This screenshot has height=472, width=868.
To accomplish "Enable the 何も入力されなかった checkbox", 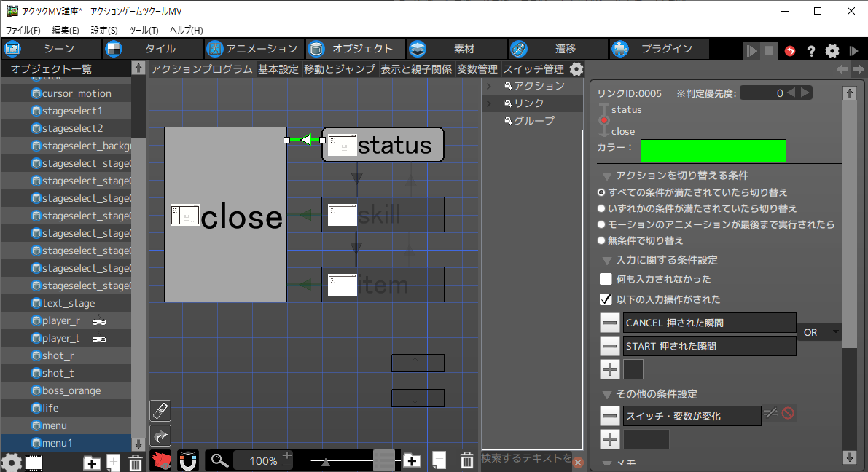I will click(606, 279).
